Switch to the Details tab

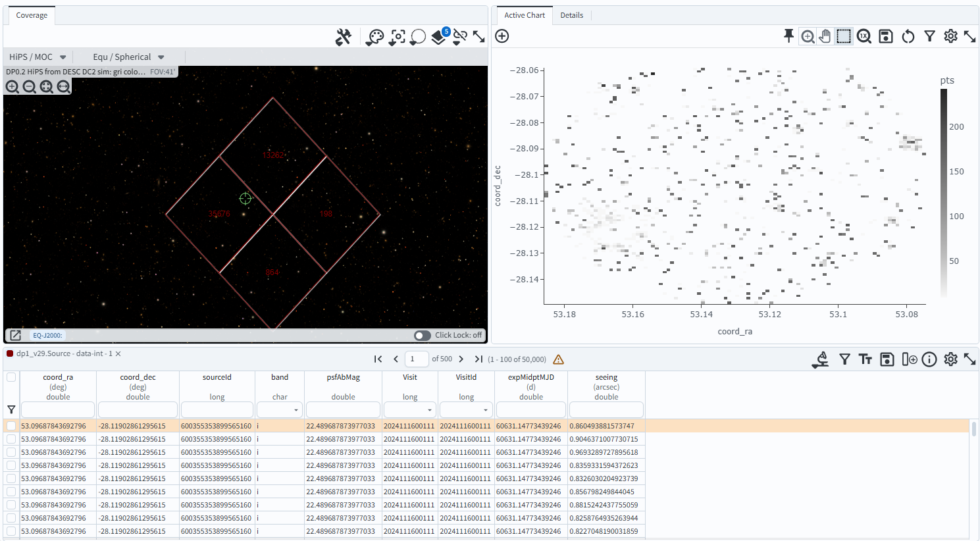571,15
